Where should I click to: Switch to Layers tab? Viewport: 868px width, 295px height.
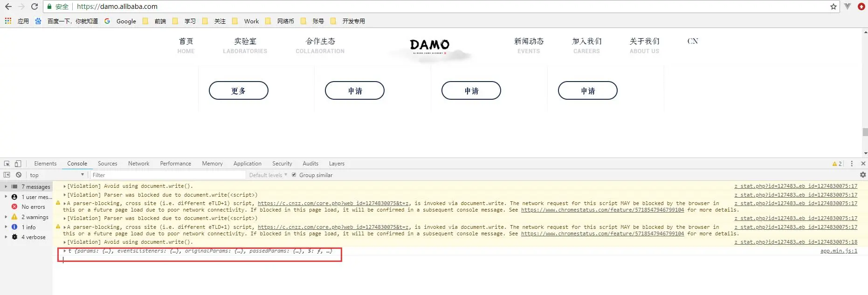[x=337, y=164]
